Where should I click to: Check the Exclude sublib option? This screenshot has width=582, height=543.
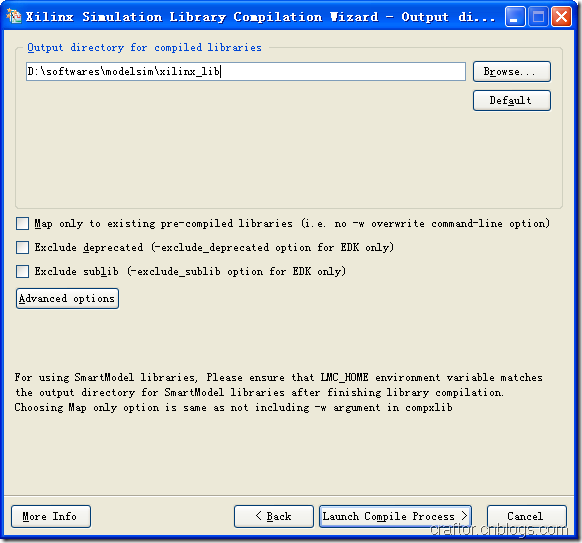click(x=22, y=271)
